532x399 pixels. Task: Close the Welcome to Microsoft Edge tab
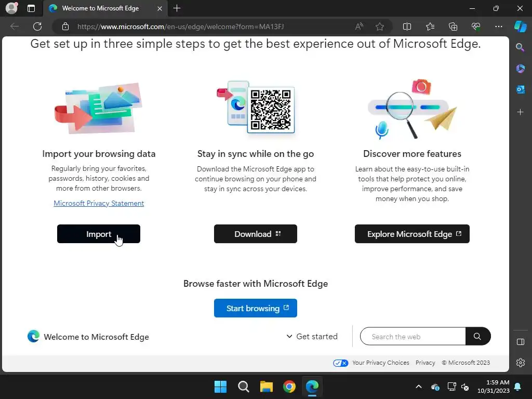pos(159,8)
